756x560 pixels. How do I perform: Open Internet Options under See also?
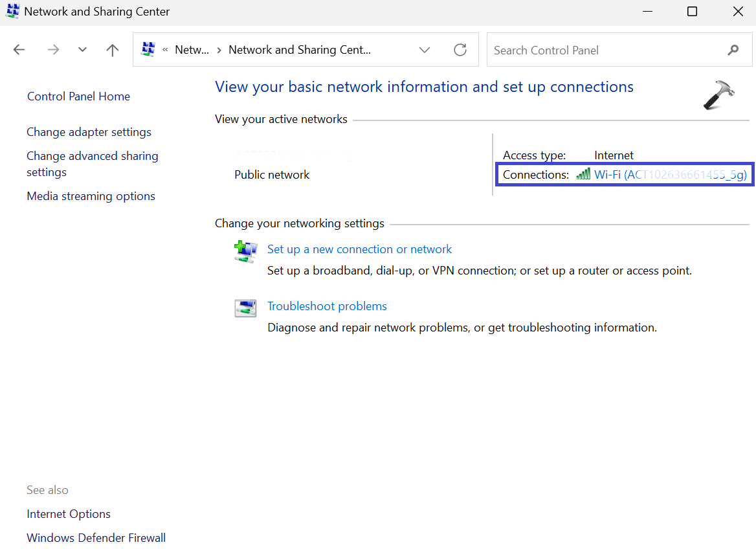click(x=69, y=514)
